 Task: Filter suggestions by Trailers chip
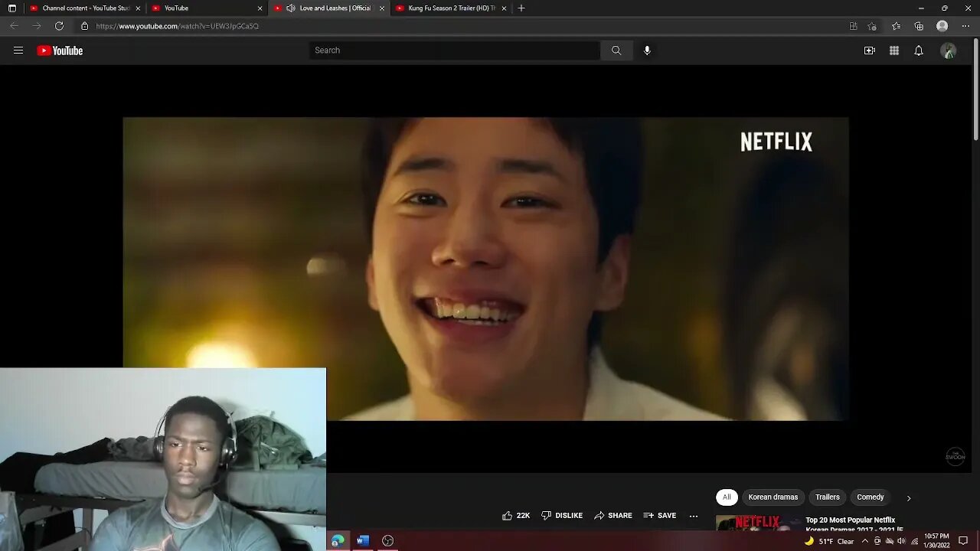pos(828,497)
